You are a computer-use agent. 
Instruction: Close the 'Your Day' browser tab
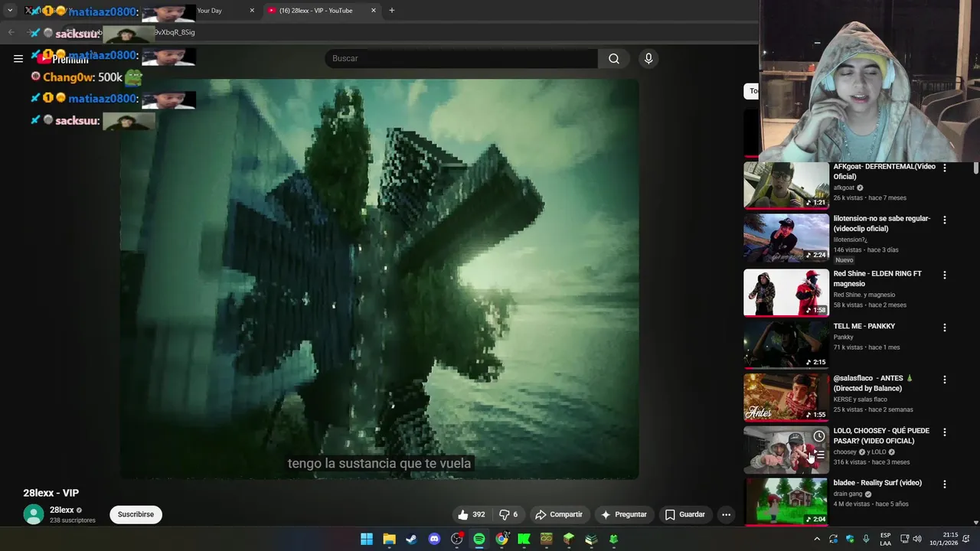tap(252, 11)
